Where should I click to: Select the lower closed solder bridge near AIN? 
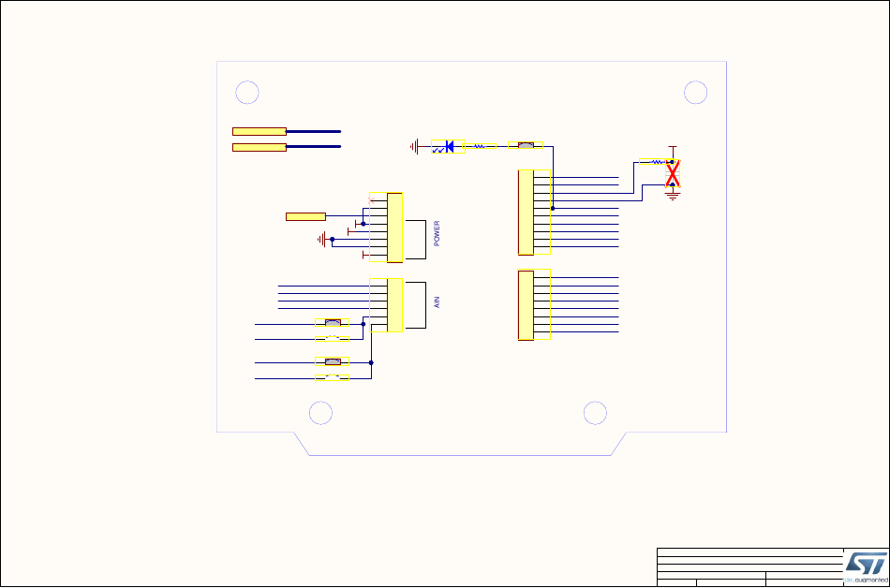(x=332, y=361)
